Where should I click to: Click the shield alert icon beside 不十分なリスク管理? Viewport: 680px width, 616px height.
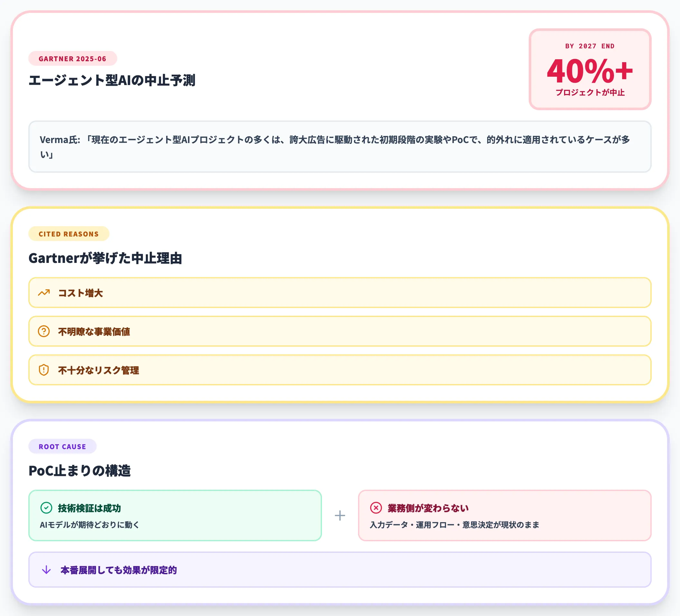[44, 370]
